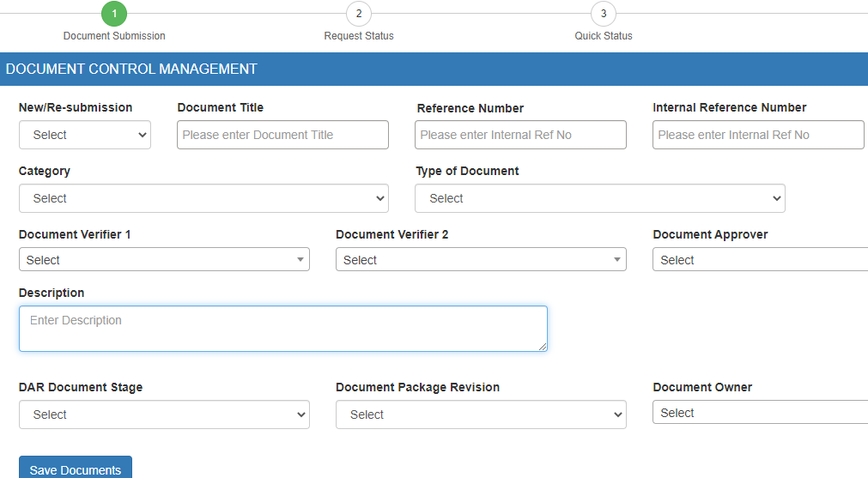Click inside the Description text area

pyautogui.click(x=282, y=329)
